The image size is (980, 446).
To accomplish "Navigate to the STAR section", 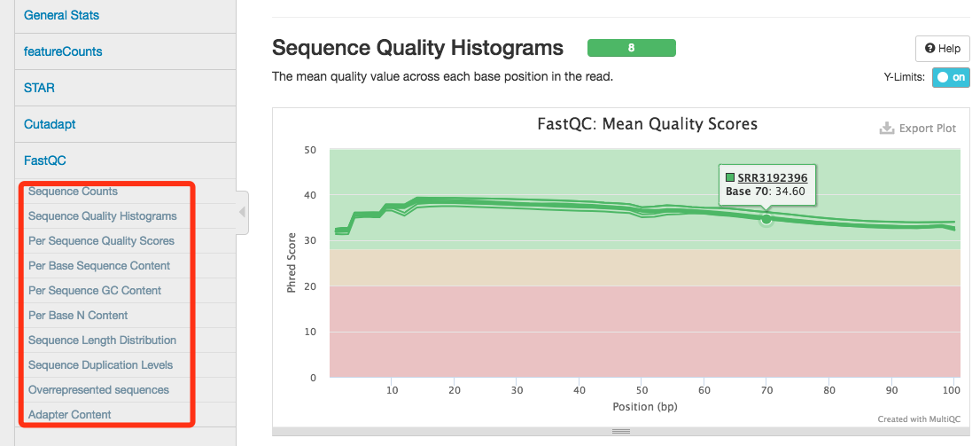I will click(39, 88).
